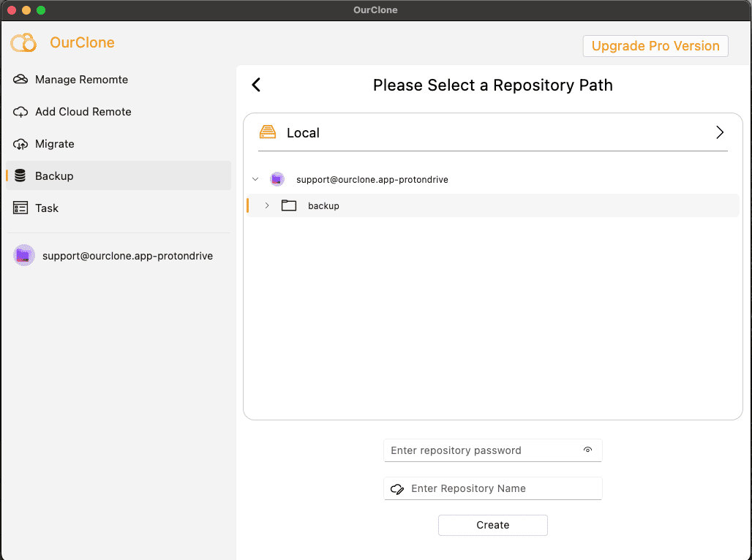Click the OurClone brand name
The width and height of the screenshot is (752, 560).
(x=82, y=42)
